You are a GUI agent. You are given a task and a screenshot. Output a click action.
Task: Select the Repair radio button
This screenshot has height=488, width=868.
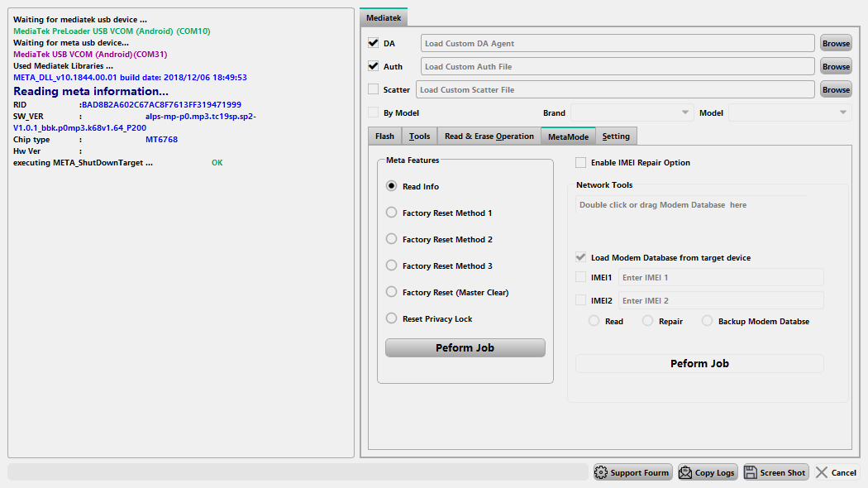647,321
